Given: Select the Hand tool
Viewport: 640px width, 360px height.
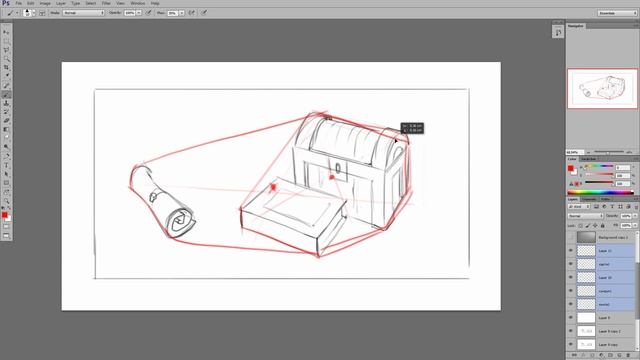Looking at the screenshot, I should [x=6, y=192].
